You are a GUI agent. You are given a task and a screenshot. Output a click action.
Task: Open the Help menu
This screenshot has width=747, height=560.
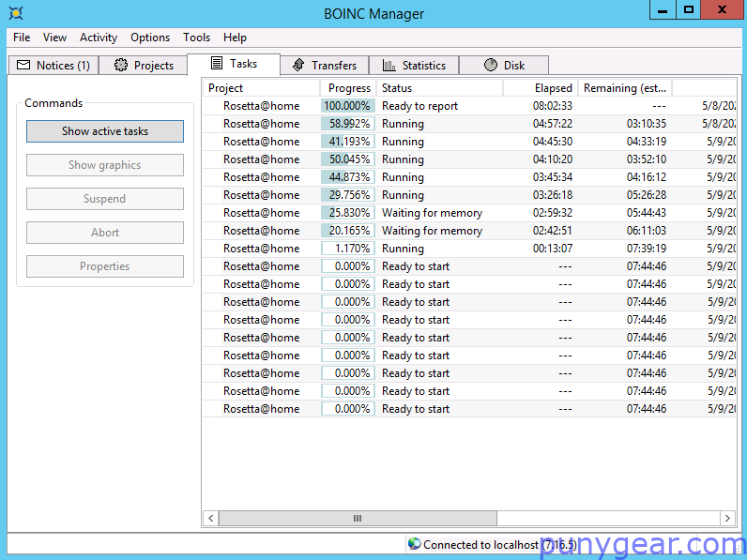click(x=235, y=38)
